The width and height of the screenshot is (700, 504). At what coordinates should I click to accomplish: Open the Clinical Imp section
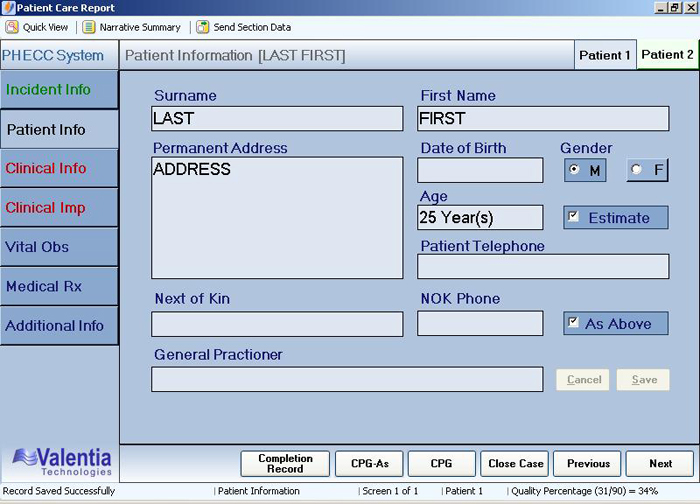tap(59, 208)
